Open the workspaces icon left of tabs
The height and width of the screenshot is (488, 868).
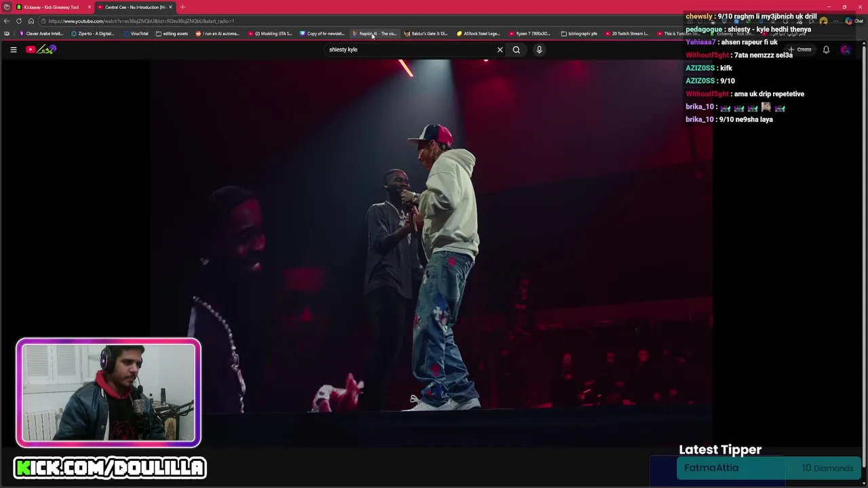tap(7, 7)
